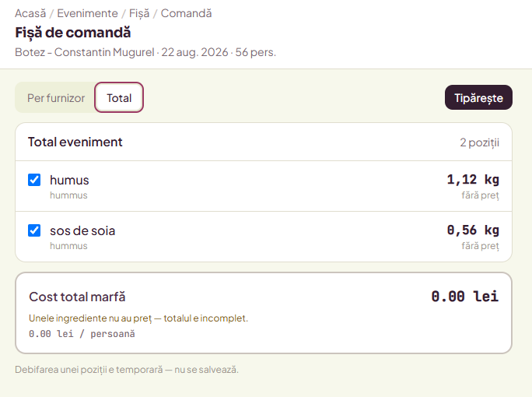
Task: Click the missing price warning message
Action: [x=138, y=318]
